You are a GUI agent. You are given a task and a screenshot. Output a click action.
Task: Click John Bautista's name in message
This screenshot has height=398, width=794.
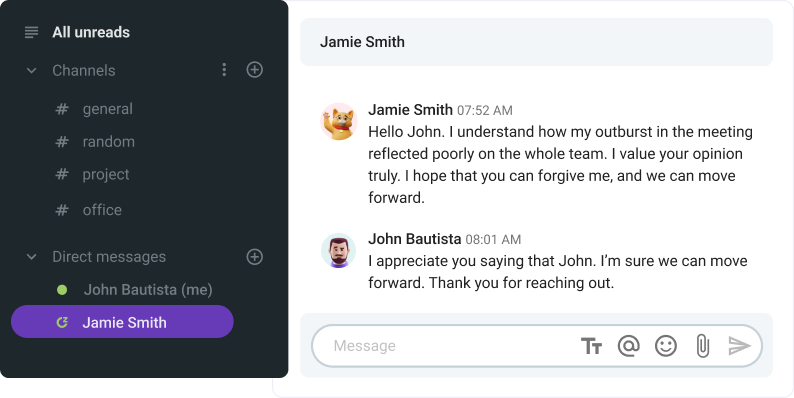(414, 238)
